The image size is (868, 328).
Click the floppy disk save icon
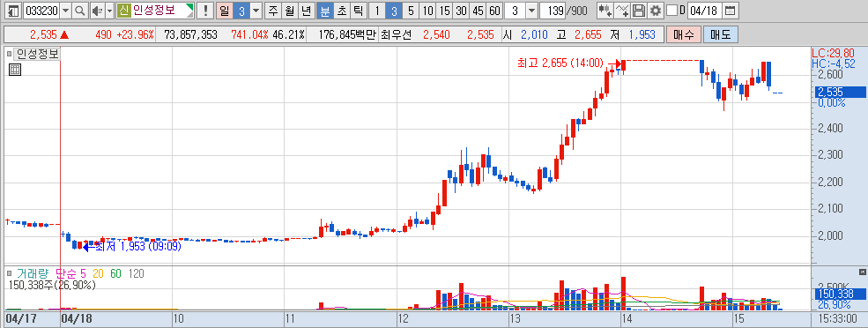tap(639, 10)
